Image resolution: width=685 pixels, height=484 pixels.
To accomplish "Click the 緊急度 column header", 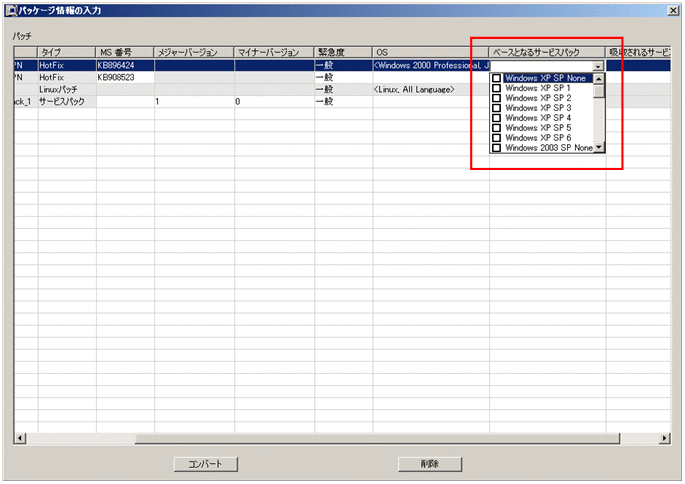I will [343, 52].
